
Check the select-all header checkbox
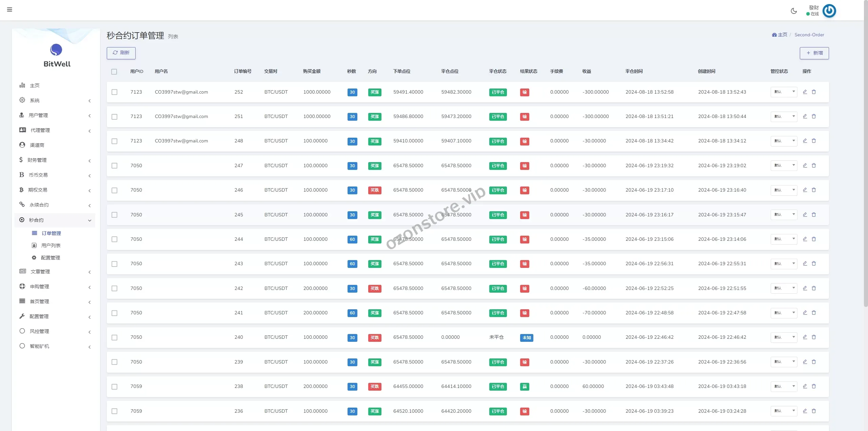click(114, 72)
